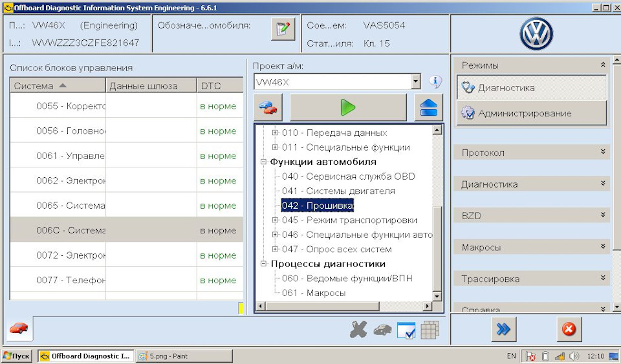Image resolution: width=621 pixels, height=364 pixels.
Task: Click the blue checkmark window icon
Action: coord(406,330)
